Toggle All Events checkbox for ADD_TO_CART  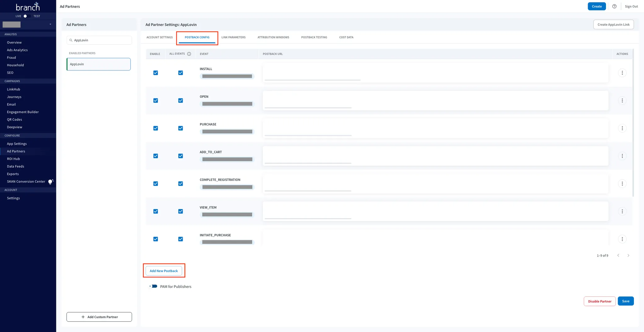coord(180,156)
